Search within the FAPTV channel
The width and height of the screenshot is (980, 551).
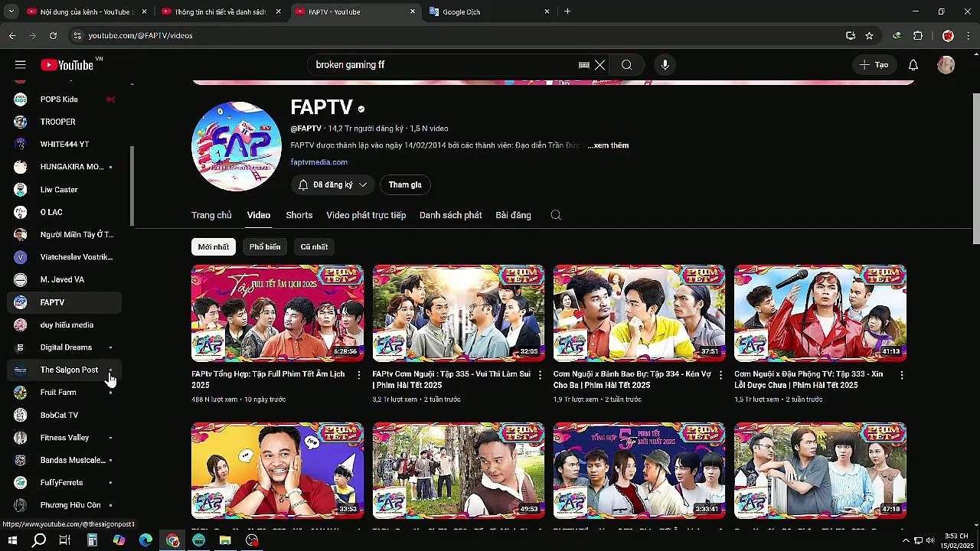click(x=556, y=215)
